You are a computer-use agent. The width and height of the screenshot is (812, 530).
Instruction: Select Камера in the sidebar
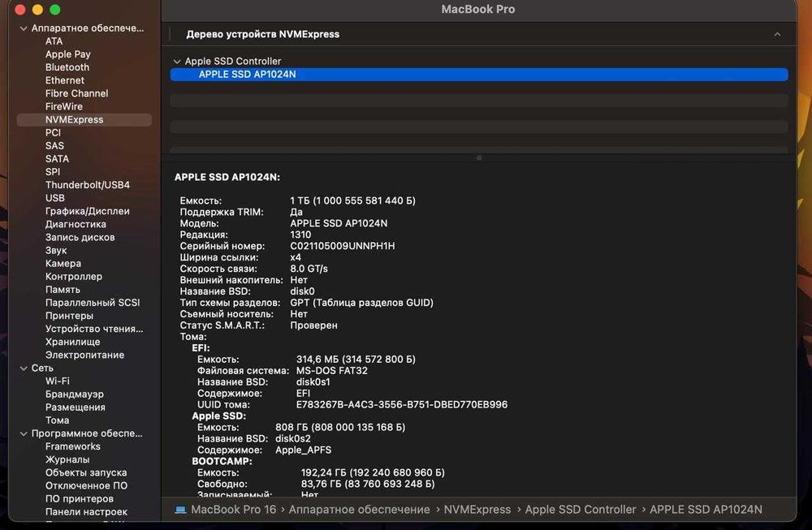pyautogui.click(x=63, y=264)
